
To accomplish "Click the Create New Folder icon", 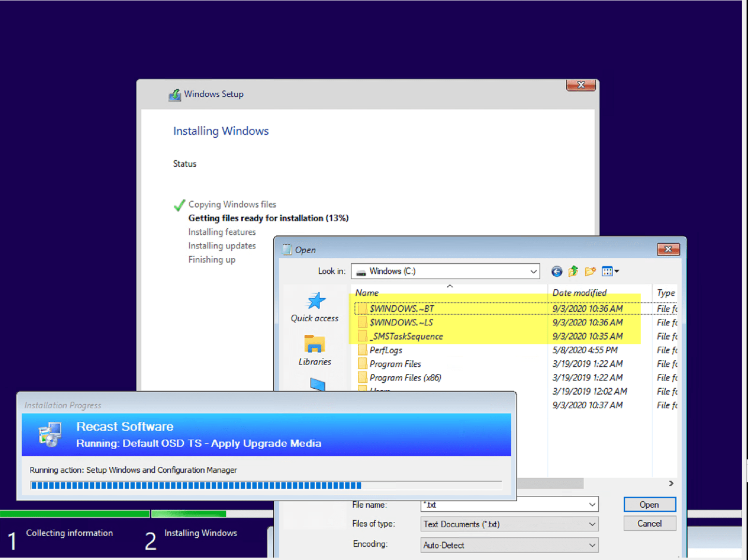I will [590, 271].
